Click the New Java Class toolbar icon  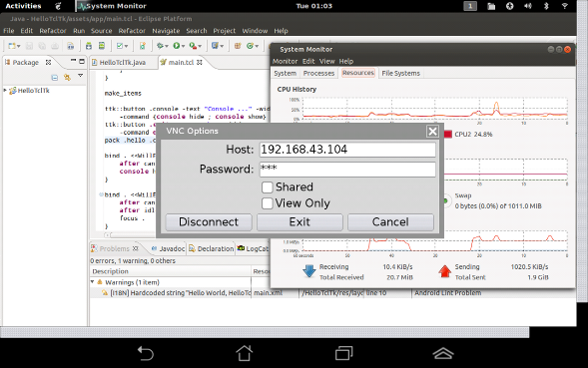click(251, 46)
